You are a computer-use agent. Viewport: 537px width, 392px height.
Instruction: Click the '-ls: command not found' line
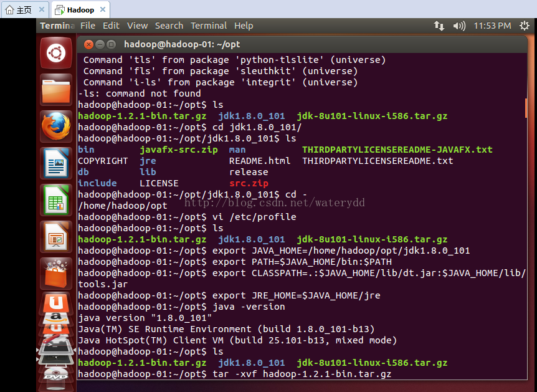click(x=140, y=93)
